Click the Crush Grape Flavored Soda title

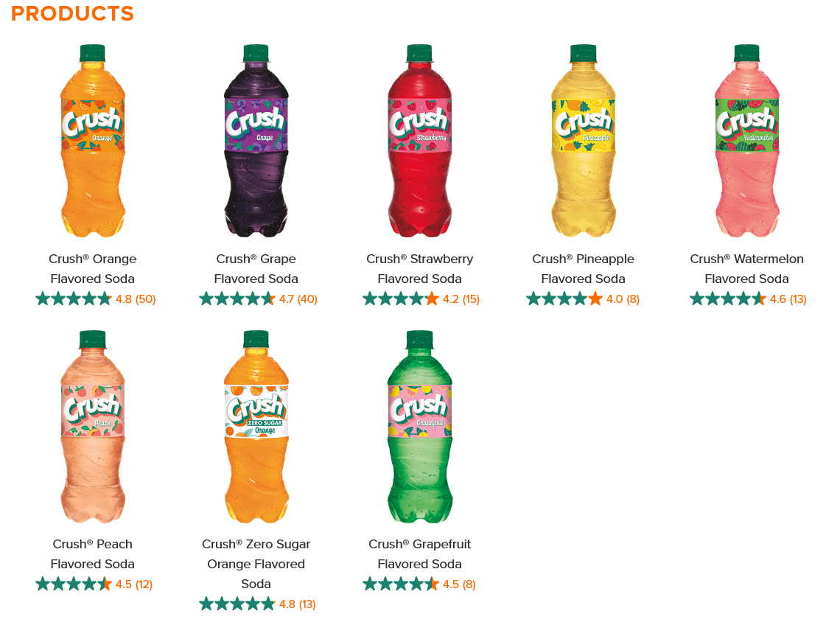click(x=256, y=268)
